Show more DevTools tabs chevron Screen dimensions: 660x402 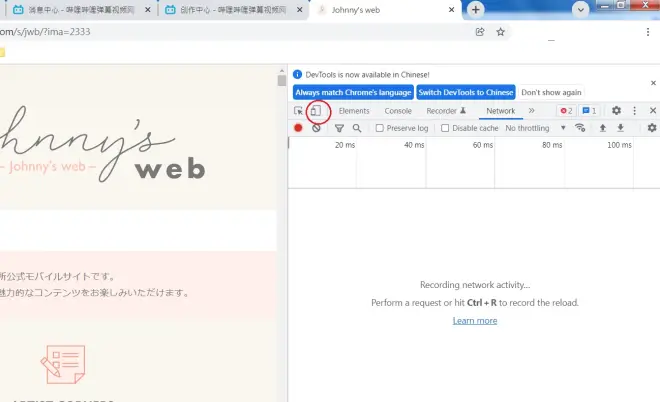[531, 111]
